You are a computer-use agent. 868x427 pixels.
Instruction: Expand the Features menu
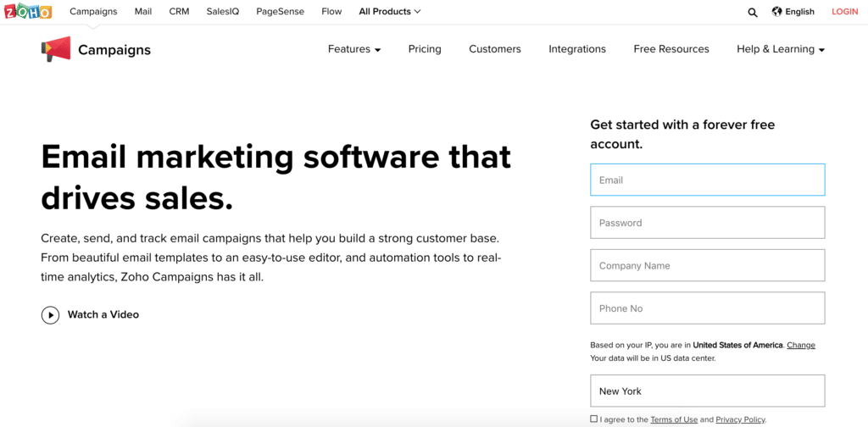(x=354, y=49)
